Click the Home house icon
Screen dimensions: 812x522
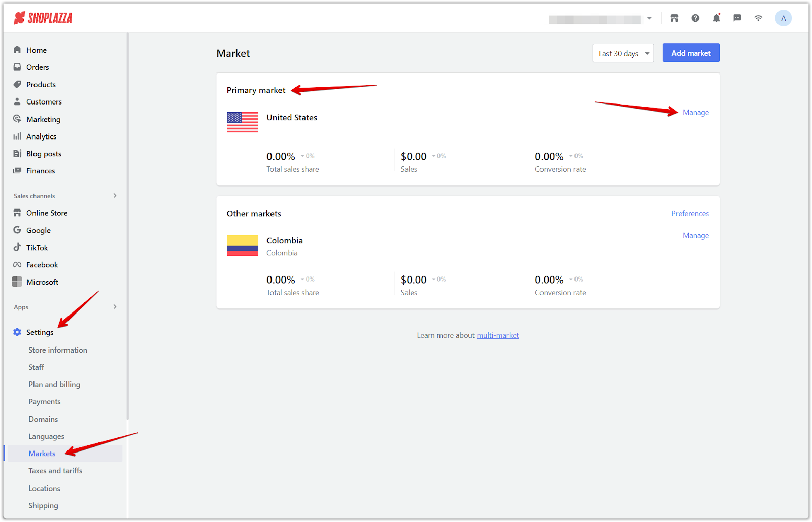(17, 50)
